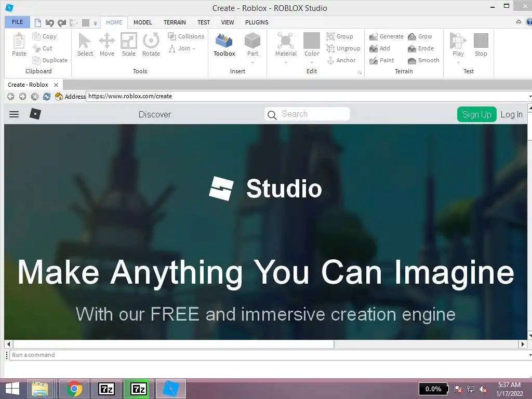Click the browser stop loading icon
The height and width of the screenshot is (399, 532).
click(x=35, y=96)
